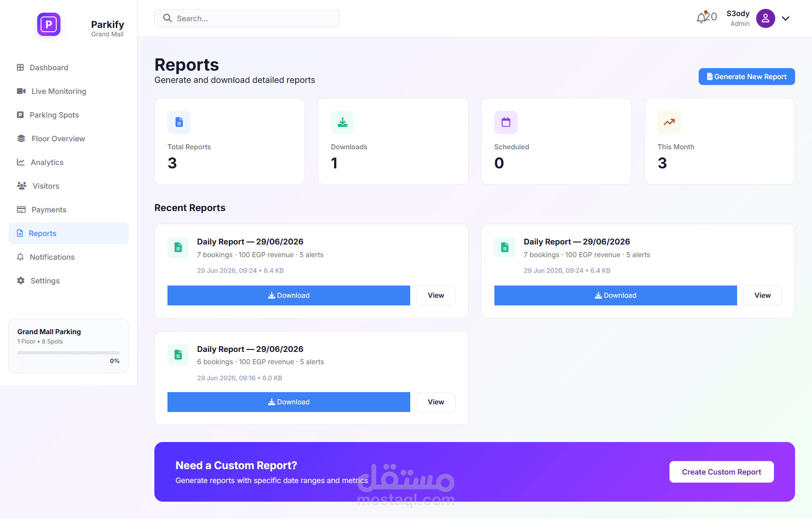The width and height of the screenshot is (812, 519).
Task: Click the Grand Mall Parking occupancy bar
Action: coord(69,352)
